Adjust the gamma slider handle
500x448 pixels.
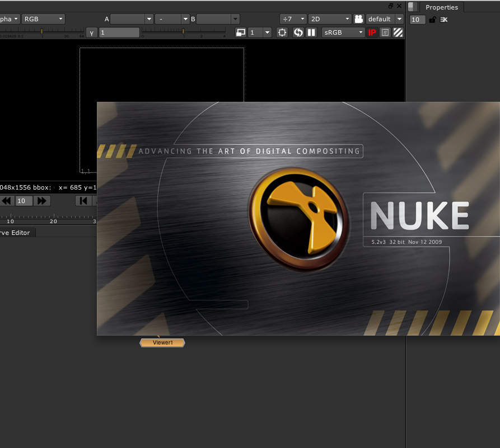[183, 31]
